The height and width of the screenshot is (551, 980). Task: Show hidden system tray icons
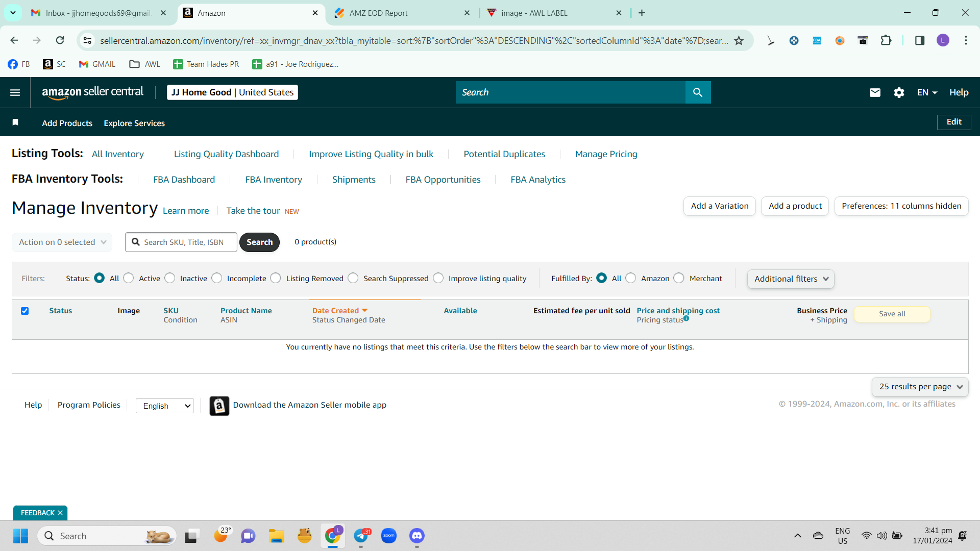[797, 536]
